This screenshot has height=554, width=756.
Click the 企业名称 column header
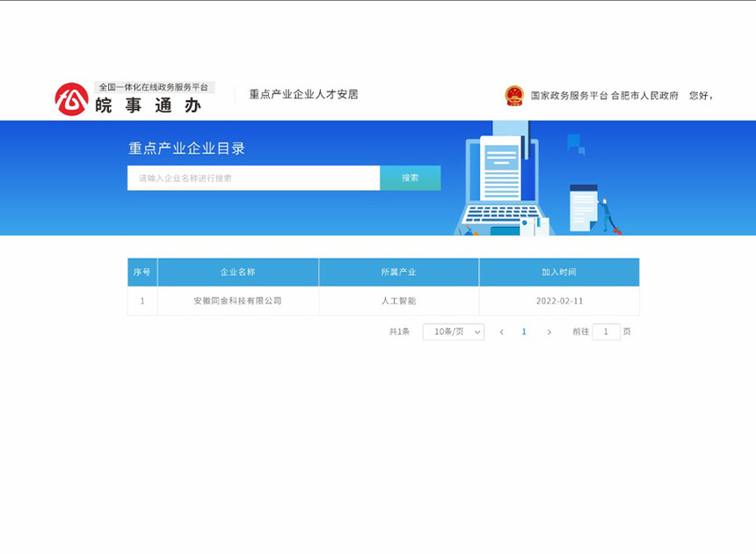tap(237, 273)
